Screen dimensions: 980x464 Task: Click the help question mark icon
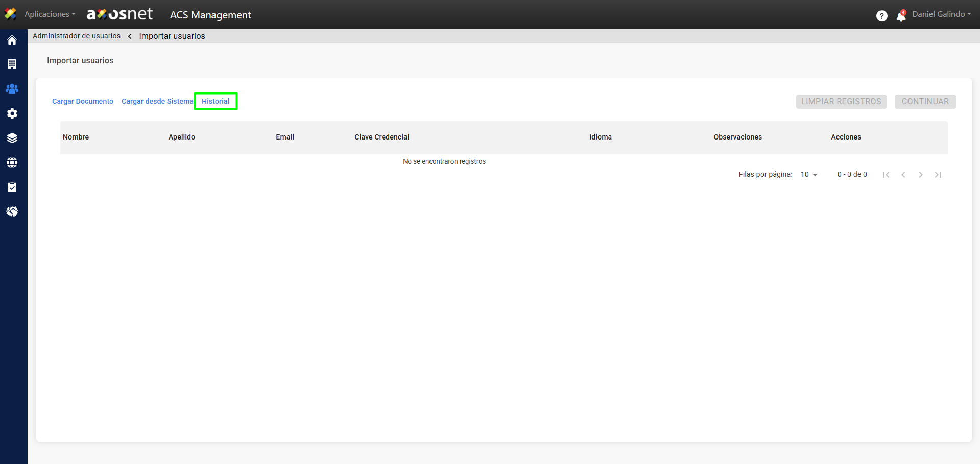(x=881, y=16)
